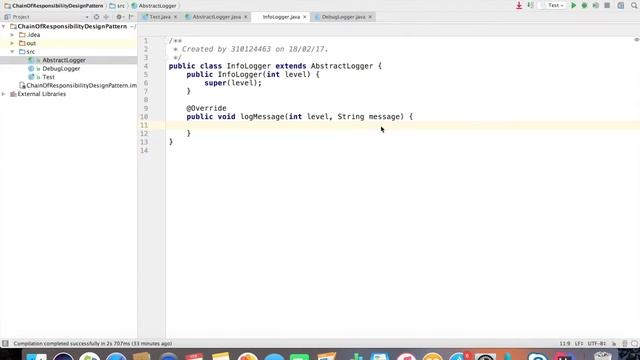Run the Test configuration with green play
Image resolution: width=640 pixels, height=360 pixels.
click(x=573, y=5)
